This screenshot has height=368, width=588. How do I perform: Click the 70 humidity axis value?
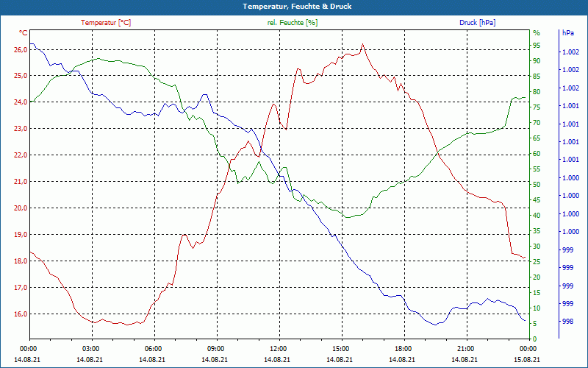(537, 123)
